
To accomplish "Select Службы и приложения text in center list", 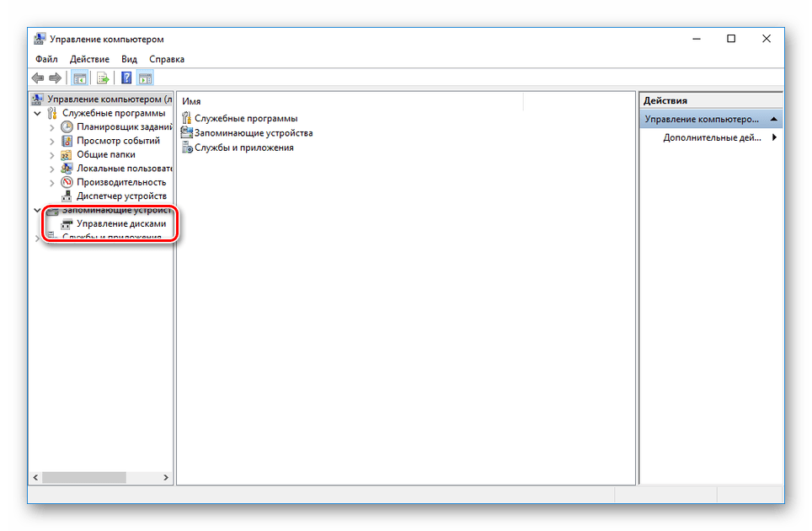I will pos(244,147).
